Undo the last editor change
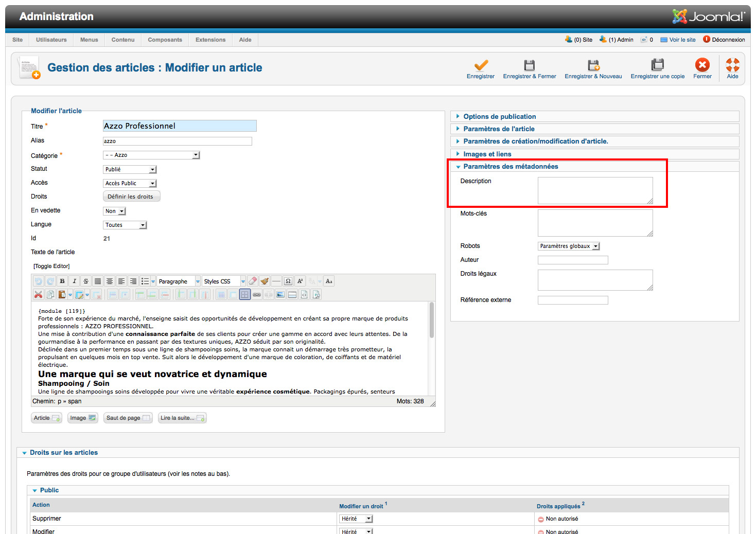 (39, 281)
